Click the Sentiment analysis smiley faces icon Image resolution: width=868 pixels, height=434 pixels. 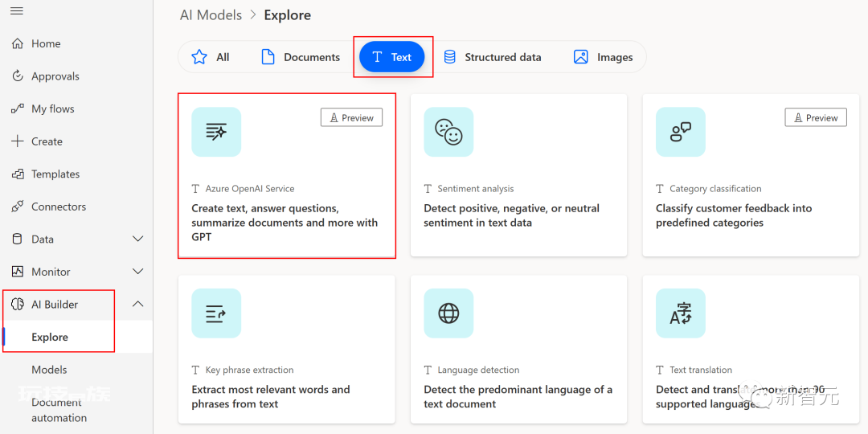[448, 132]
